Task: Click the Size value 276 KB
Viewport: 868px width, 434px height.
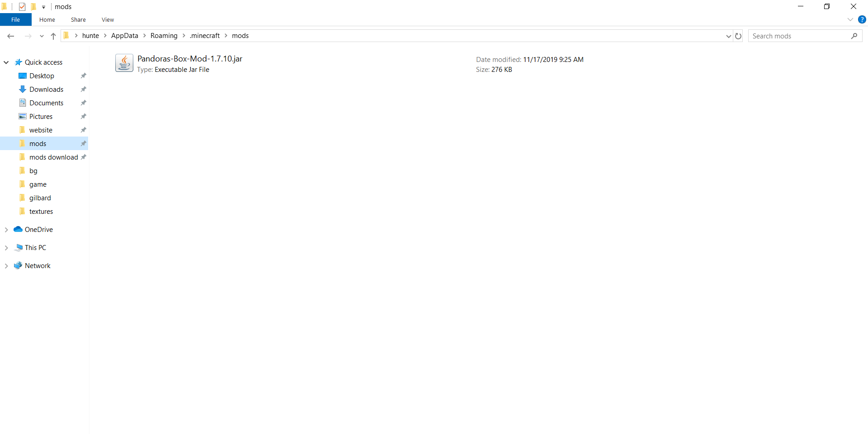Action: pos(502,70)
